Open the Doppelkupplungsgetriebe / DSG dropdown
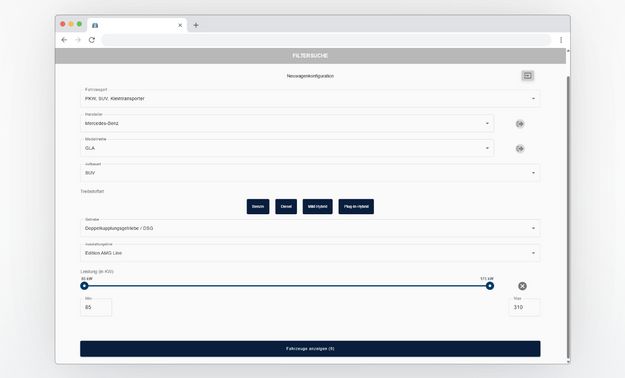 [x=310, y=228]
